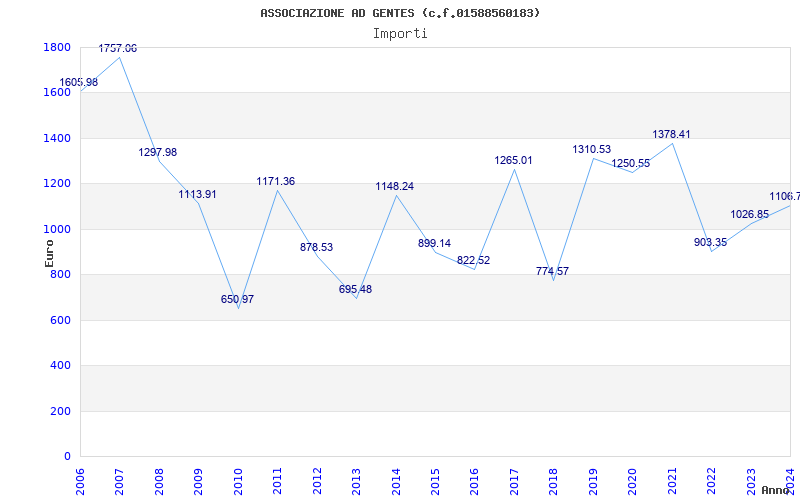Click the 2015 x-axis year label

[x=435, y=484]
